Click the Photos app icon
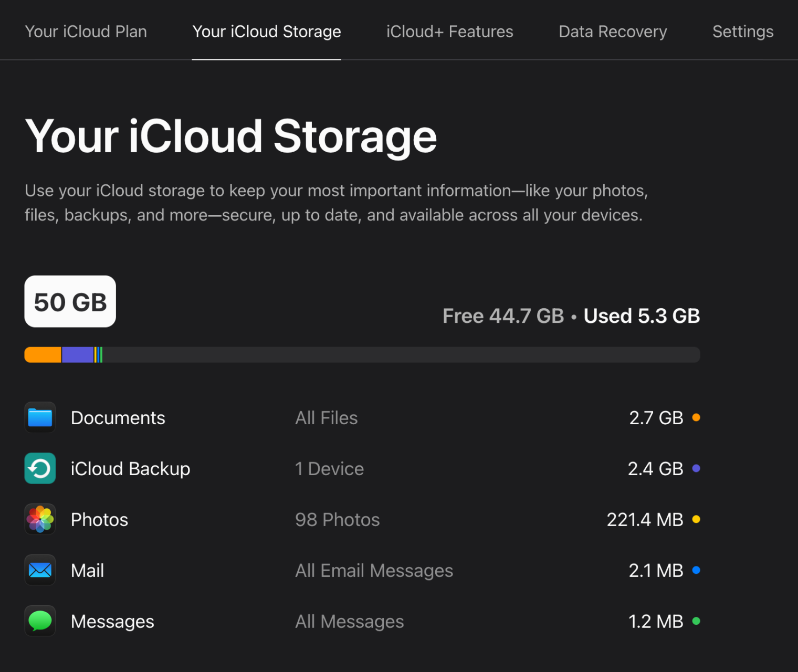The height and width of the screenshot is (672, 798). point(40,519)
